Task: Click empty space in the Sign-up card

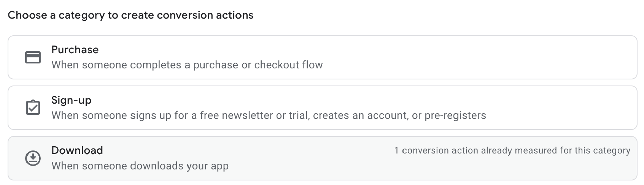Action: click(x=563, y=108)
